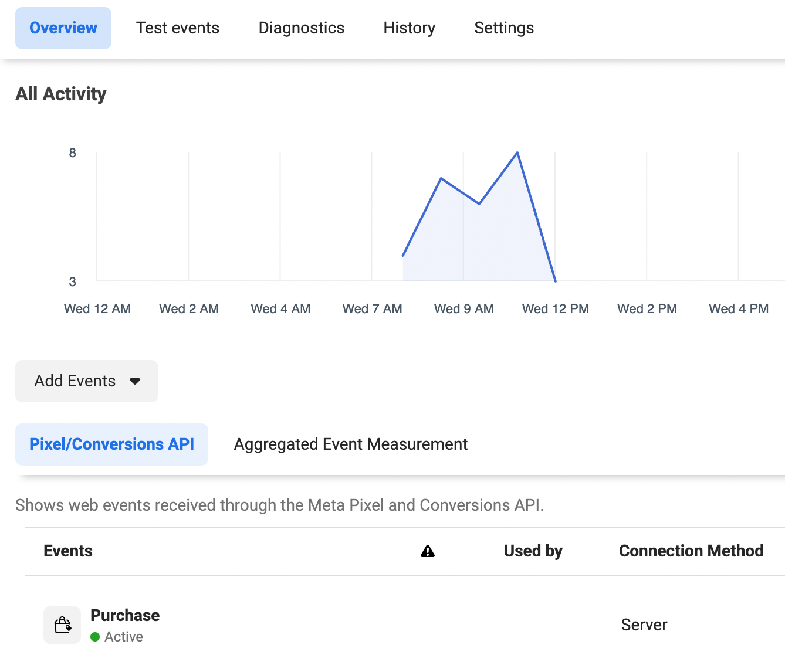
Task: Click the Server connection method value
Action: click(644, 625)
